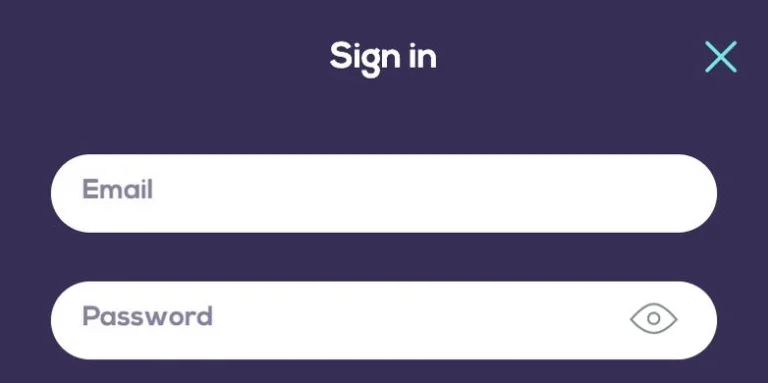Activate the white Email pill field
Viewport: 768px width, 383px height.
[384, 193]
